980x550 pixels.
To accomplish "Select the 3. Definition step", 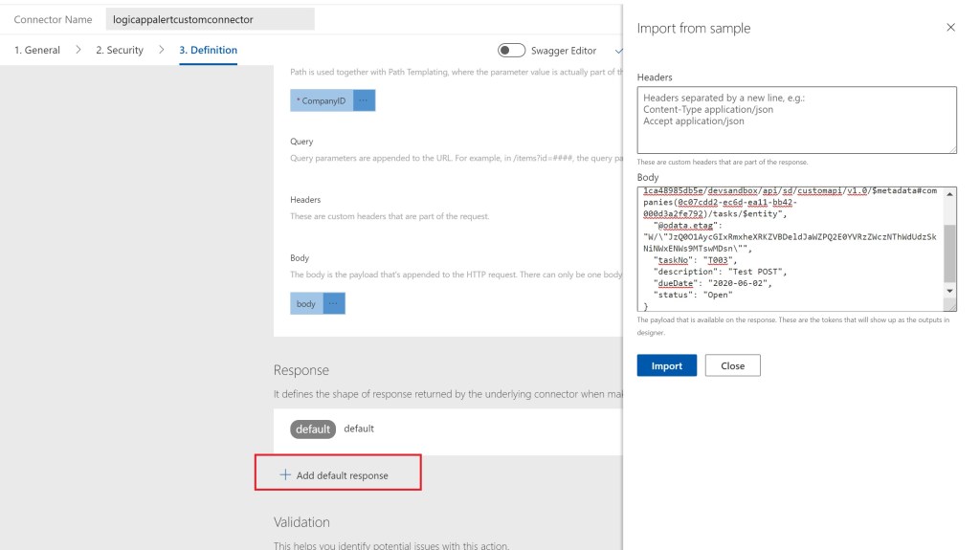I will coord(208,50).
